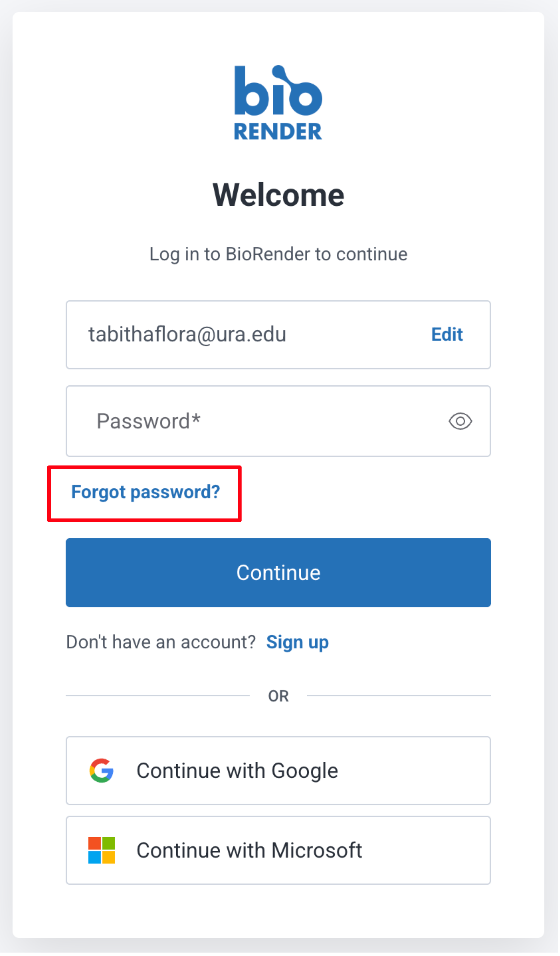560x956 pixels.
Task: Click the tabithaflora@ura.edu email text
Action: click(x=187, y=334)
